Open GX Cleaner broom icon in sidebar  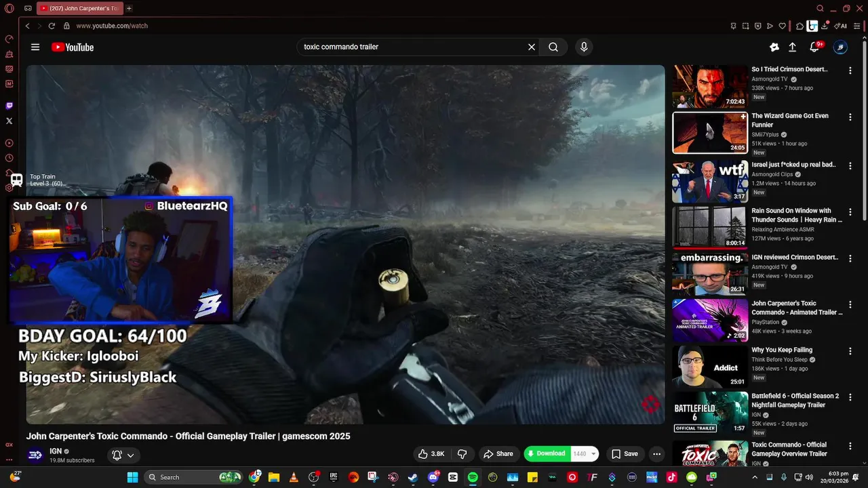[9, 54]
